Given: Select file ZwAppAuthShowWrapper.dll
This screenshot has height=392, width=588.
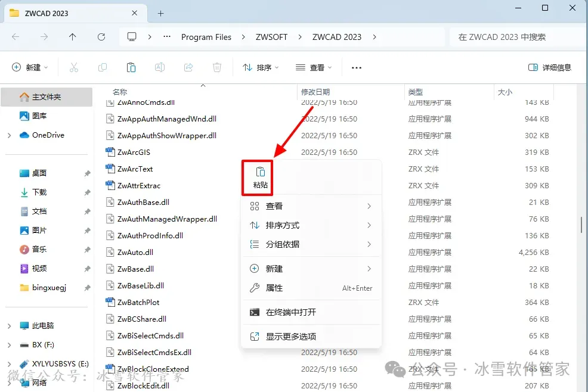Looking at the screenshot, I should pos(167,136).
